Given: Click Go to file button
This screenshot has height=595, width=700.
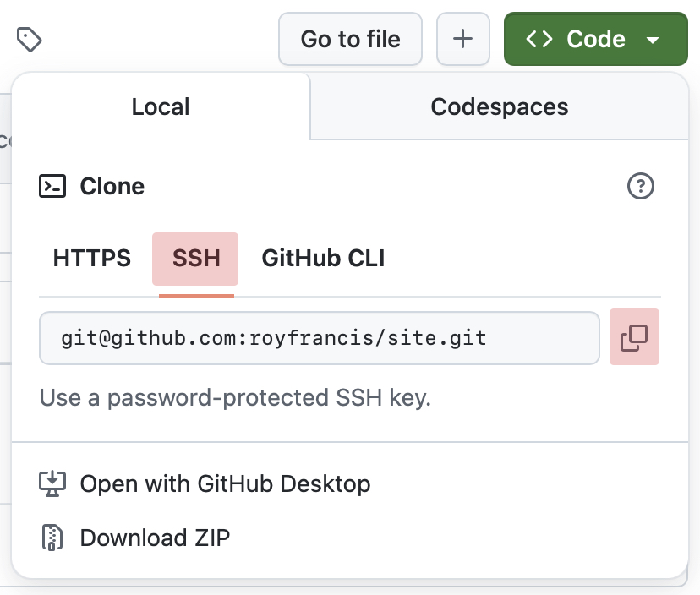Looking at the screenshot, I should 351,39.
